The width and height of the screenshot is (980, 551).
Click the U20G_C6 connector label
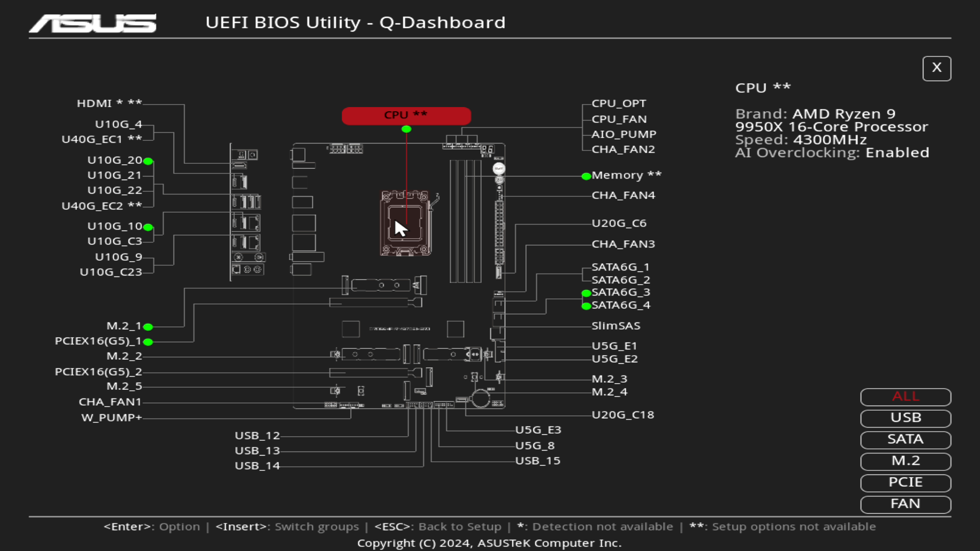619,222
